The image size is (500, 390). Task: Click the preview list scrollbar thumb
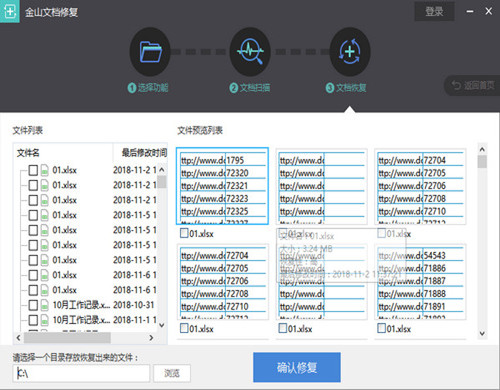pos(482,162)
